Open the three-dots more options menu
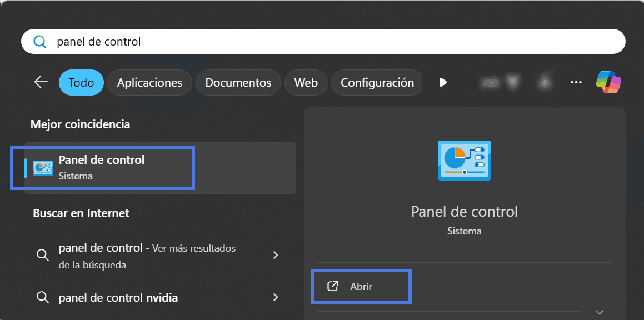644x320 pixels. pos(576,82)
